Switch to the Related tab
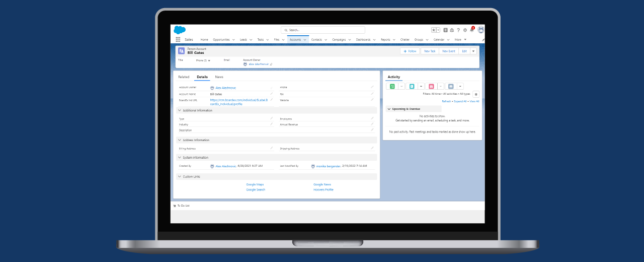Screen dimensions: 644x262 [184, 77]
